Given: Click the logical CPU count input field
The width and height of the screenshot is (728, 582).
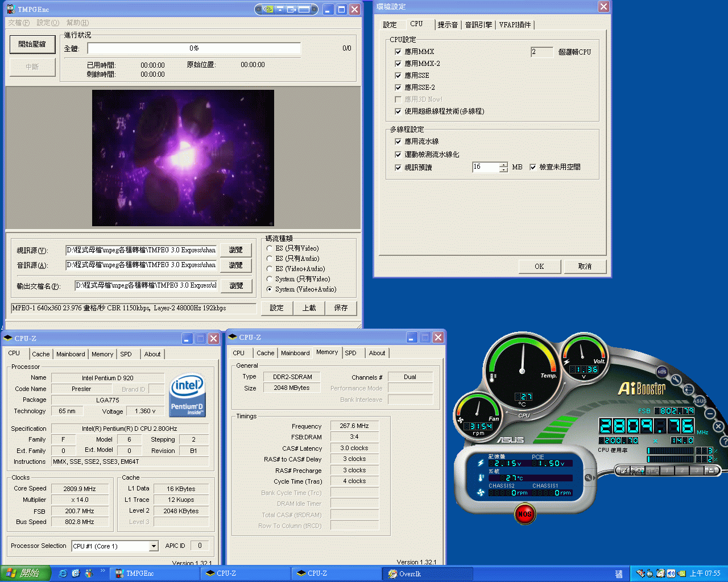Looking at the screenshot, I should tap(542, 52).
